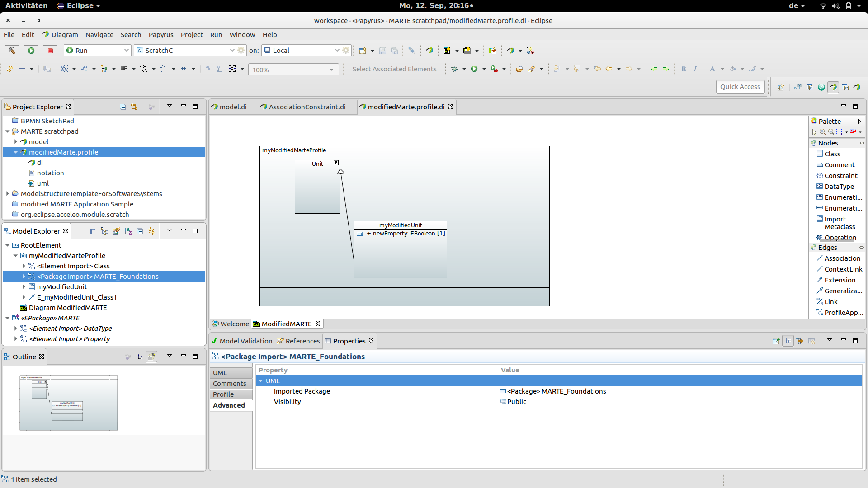The height and width of the screenshot is (488, 868).
Task: Toggle Link with Editor in Project Explorer
Action: [x=134, y=107]
